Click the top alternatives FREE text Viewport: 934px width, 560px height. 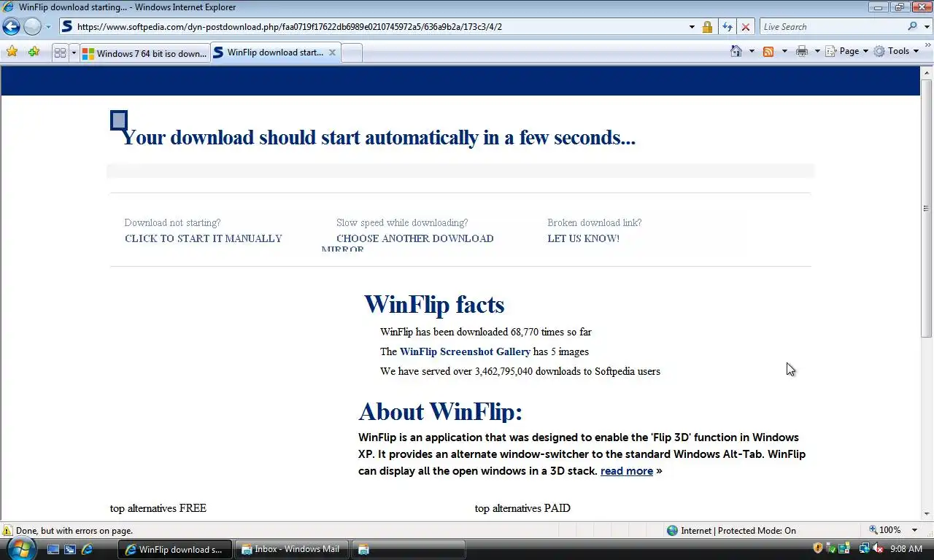[x=158, y=508]
